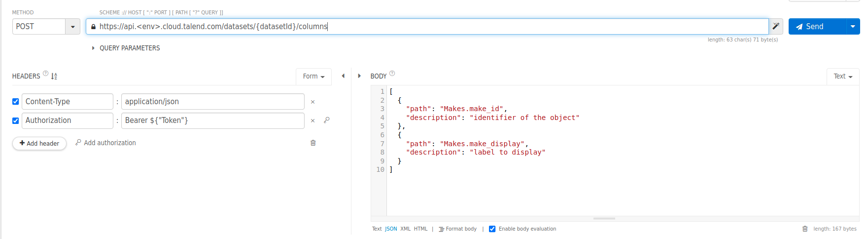Image resolution: width=868 pixels, height=239 pixels.
Task: Select JSON body format tab
Action: click(x=391, y=229)
